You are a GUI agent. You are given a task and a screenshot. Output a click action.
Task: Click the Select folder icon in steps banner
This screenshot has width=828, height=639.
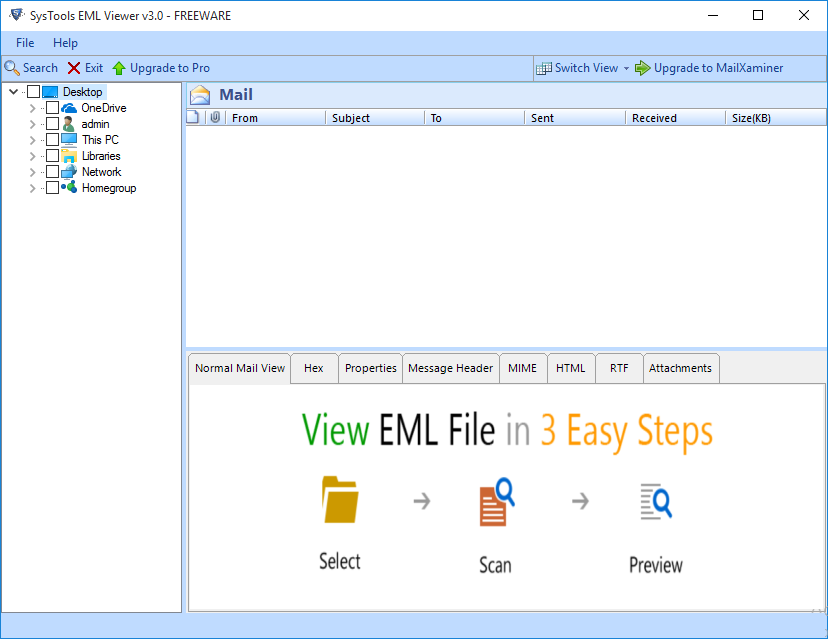[340, 500]
